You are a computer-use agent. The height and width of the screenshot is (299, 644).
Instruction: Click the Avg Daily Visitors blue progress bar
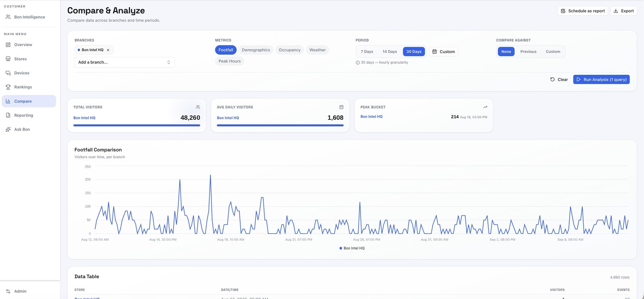280,125
